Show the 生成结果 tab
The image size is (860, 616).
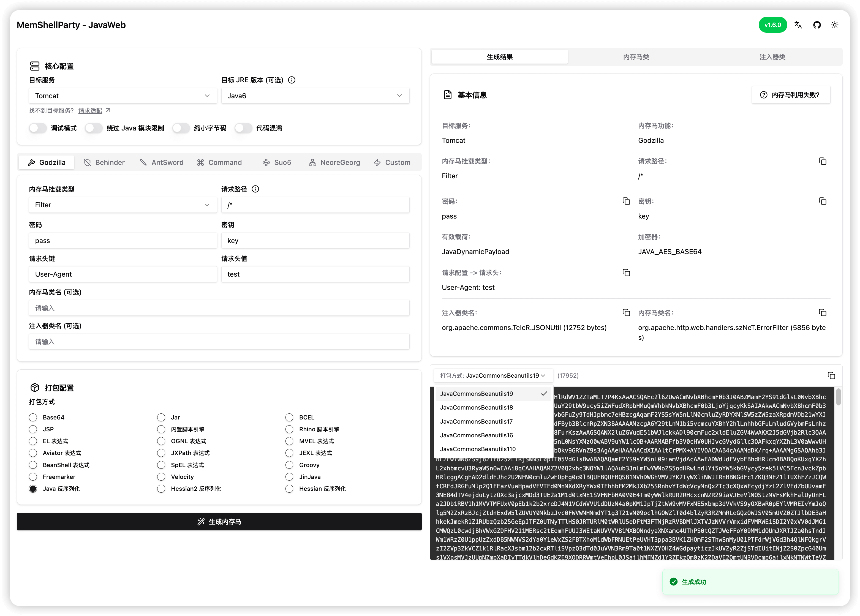point(500,57)
